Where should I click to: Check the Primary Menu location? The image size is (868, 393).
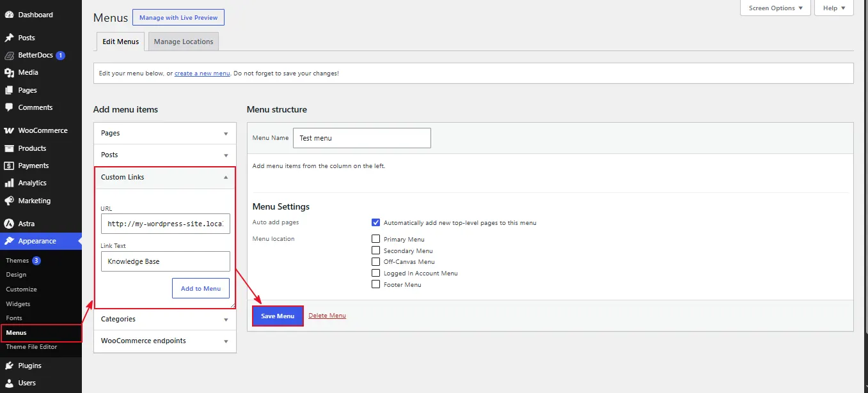point(376,239)
